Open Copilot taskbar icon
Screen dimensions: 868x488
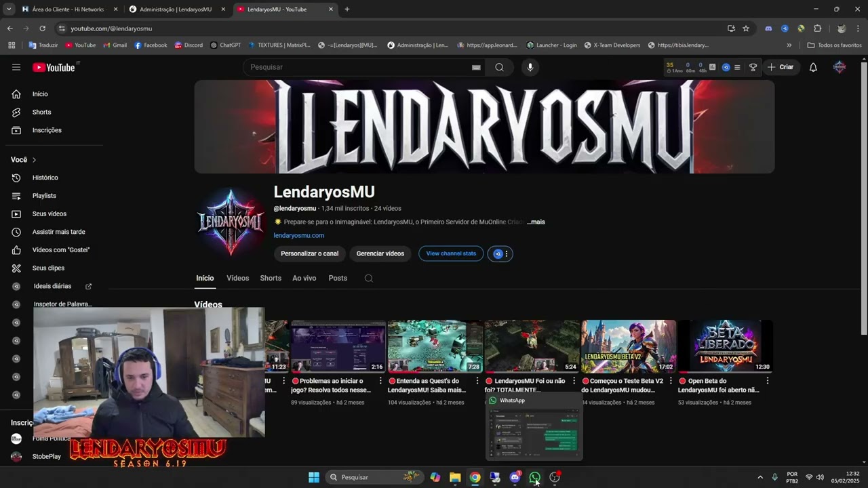435,477
